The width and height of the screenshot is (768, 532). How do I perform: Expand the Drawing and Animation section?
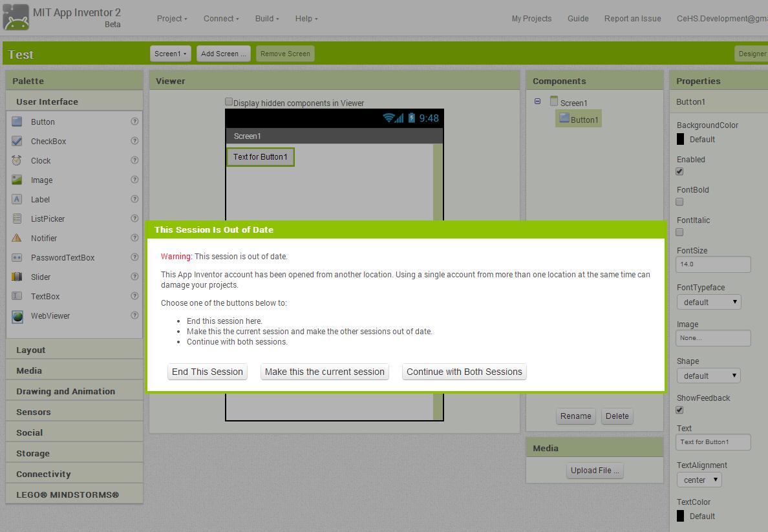tap(74, 391)
